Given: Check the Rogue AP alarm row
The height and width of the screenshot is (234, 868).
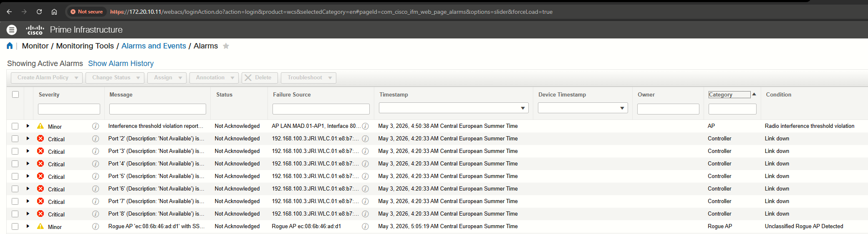Looking at the screenshot, I should [15, 226].
